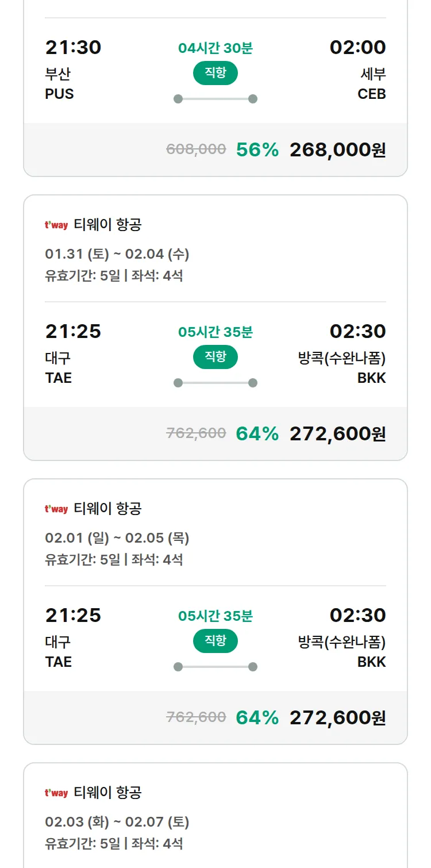Open the 02.03 (화) ~ 02.07 (토) flight card
The height and width of the screenshot is (868, 431).
[117, 822]
